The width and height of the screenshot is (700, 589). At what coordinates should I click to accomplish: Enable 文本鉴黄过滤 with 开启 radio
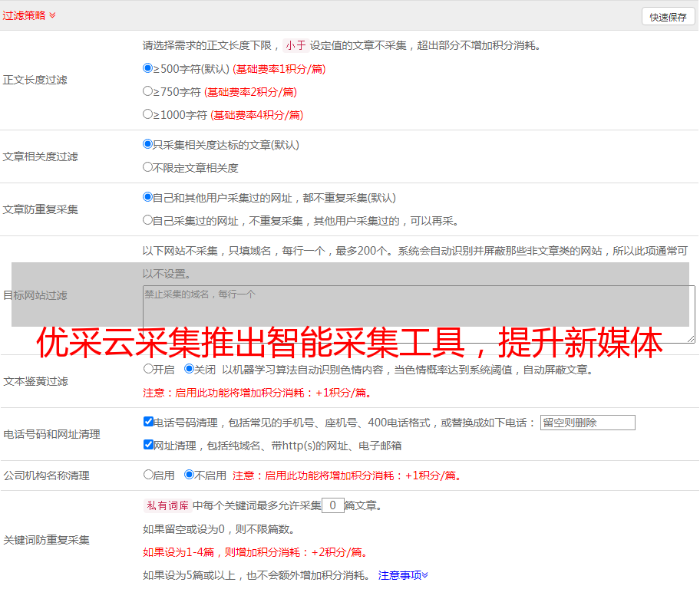pos(149,369)
